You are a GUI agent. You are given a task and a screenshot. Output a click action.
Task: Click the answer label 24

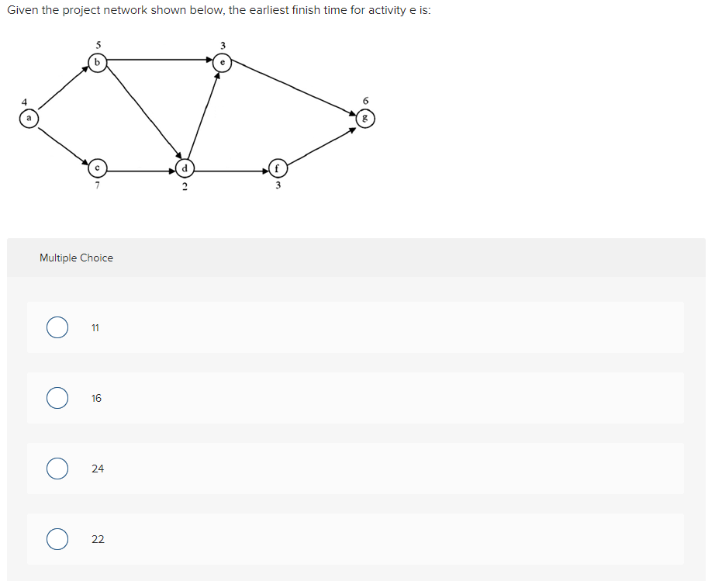(x=98, y=469)
